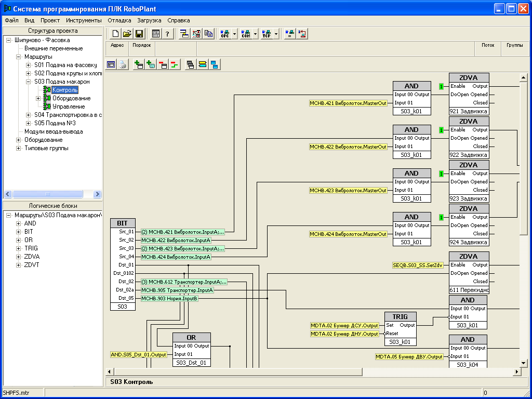Screen dimensions: 532x399
Task: Select Управление item in the project tree
Action: 68,107
